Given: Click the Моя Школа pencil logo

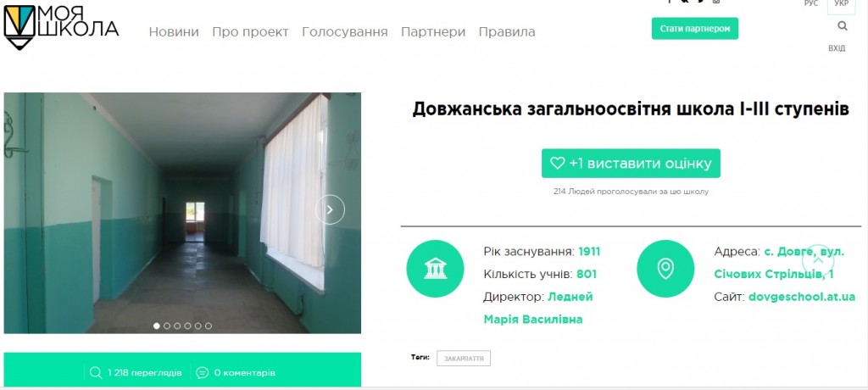Looking at the screenshot, I should [19, 28].
